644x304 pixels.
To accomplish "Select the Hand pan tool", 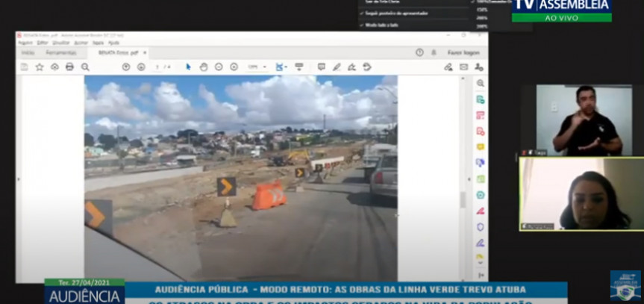I will click(203, 67).
